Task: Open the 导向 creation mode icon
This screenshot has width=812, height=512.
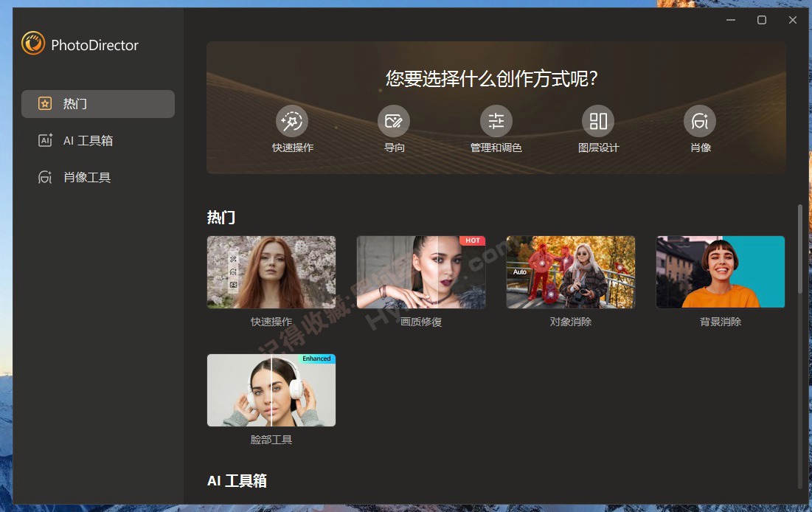Action: click(x=393, y=120)
